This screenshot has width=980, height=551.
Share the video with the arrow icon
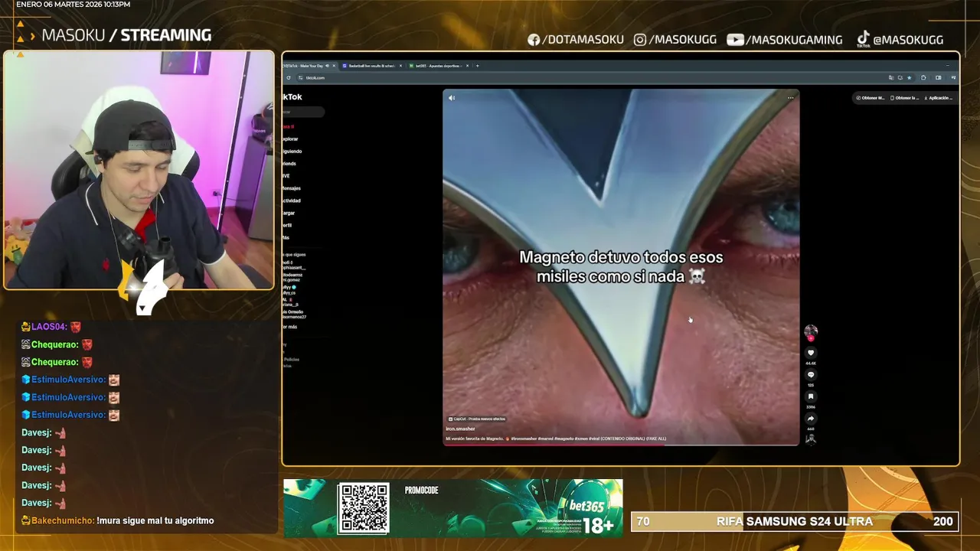click(811, 419)
